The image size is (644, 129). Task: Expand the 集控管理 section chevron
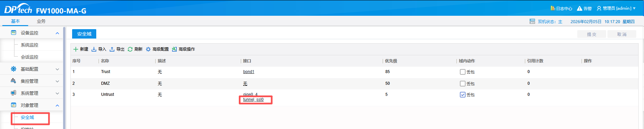pos(57,81)
